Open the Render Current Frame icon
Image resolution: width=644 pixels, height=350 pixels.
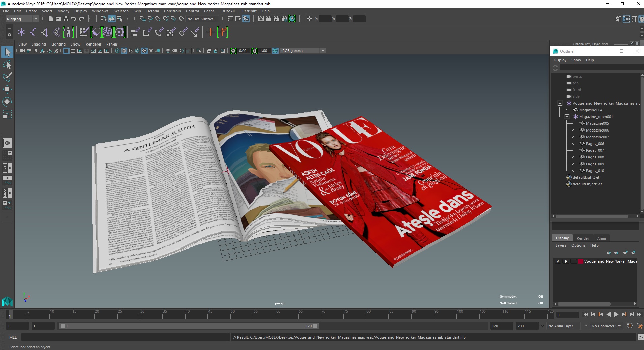[269, 19]
